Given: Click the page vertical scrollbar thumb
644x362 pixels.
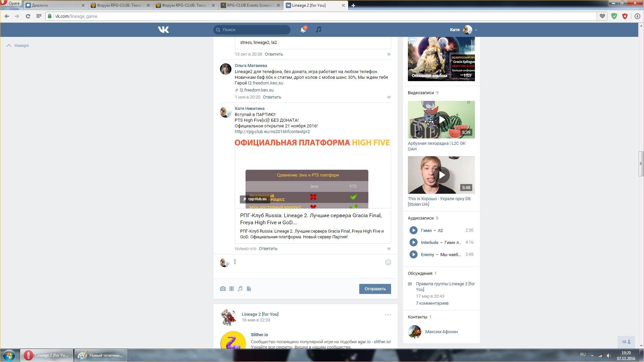Looking at the screenshot, I should pos(641,164).
